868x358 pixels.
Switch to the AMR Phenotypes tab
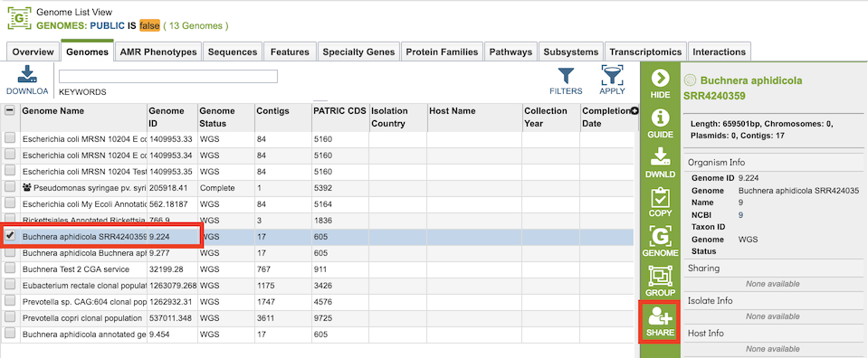[158, 52]
